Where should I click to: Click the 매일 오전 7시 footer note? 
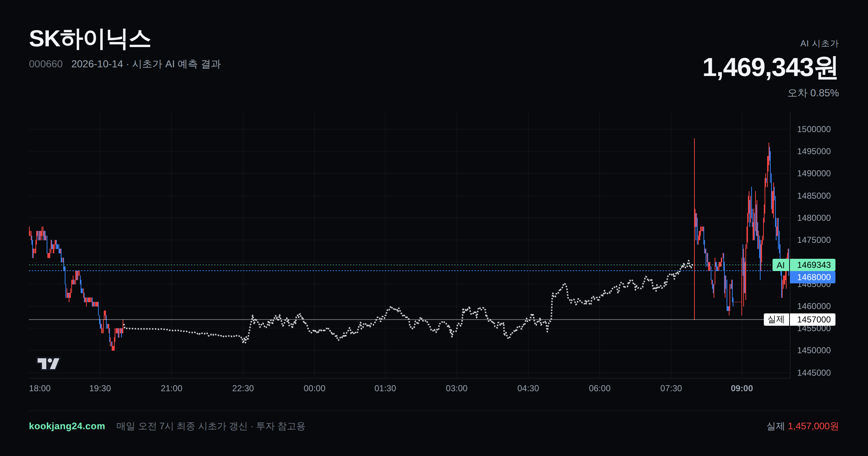point(210,426)
